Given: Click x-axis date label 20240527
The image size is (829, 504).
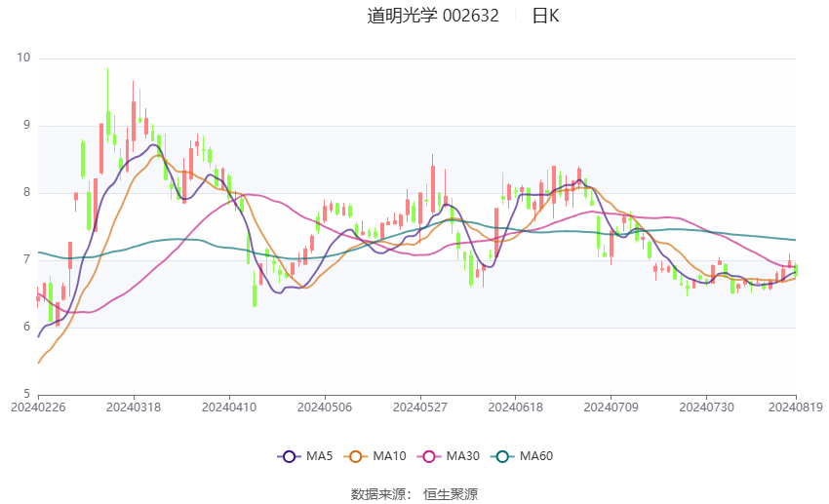Looking at the screenshot, I should click(420, 407).
